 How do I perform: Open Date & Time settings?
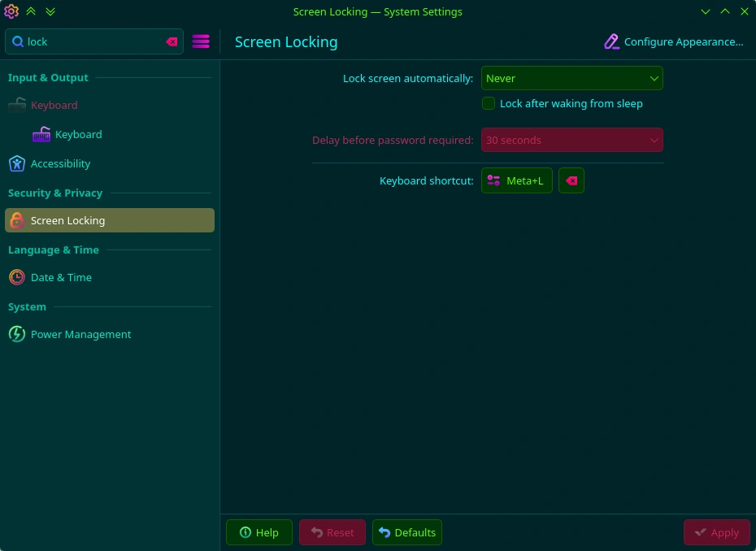110,277
